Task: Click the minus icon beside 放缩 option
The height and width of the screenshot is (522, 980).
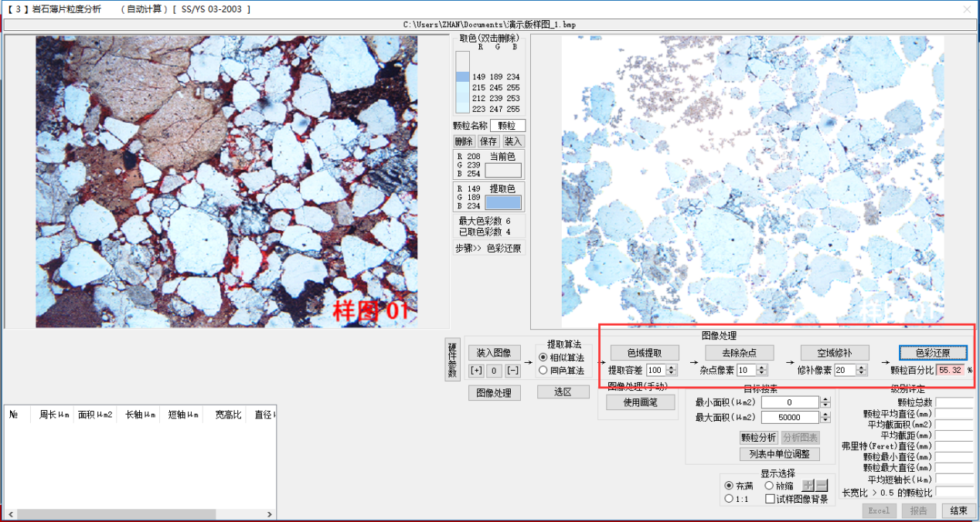Action: 821,486
